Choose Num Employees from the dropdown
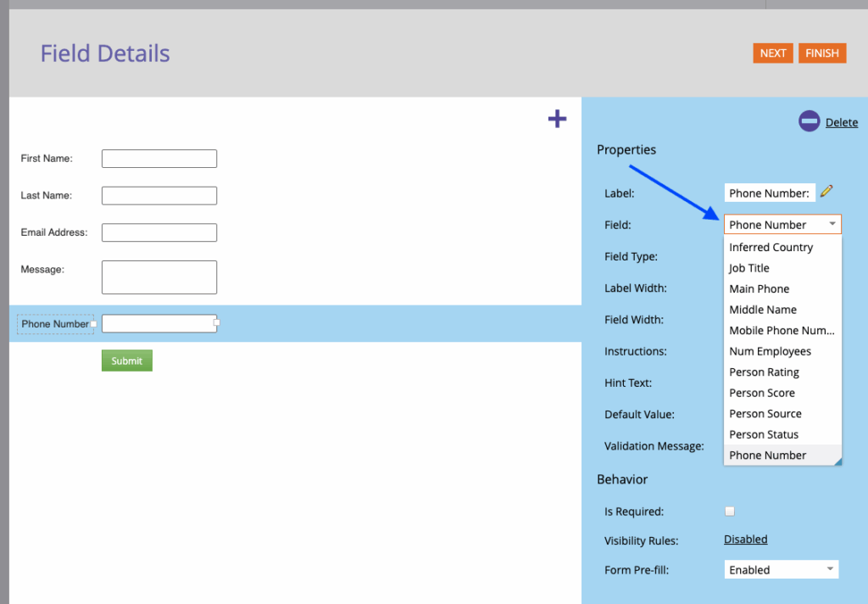 click(770, 351)
